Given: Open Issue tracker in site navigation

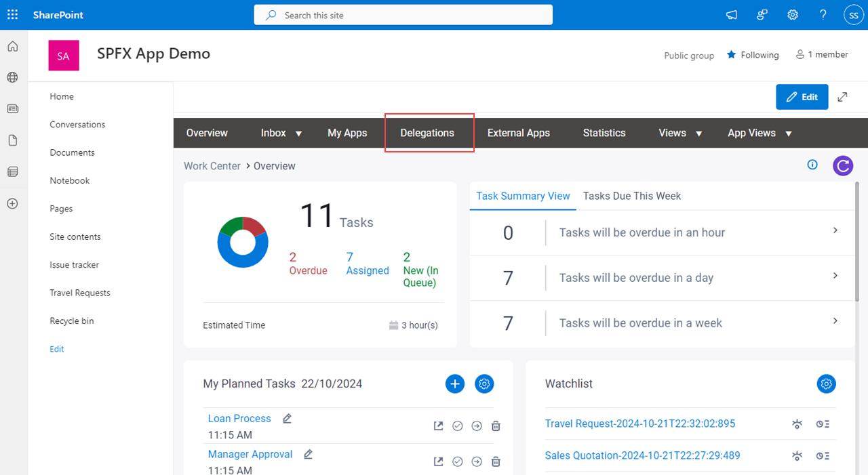Looking at the screenshot, I should (x=75, y=265).
